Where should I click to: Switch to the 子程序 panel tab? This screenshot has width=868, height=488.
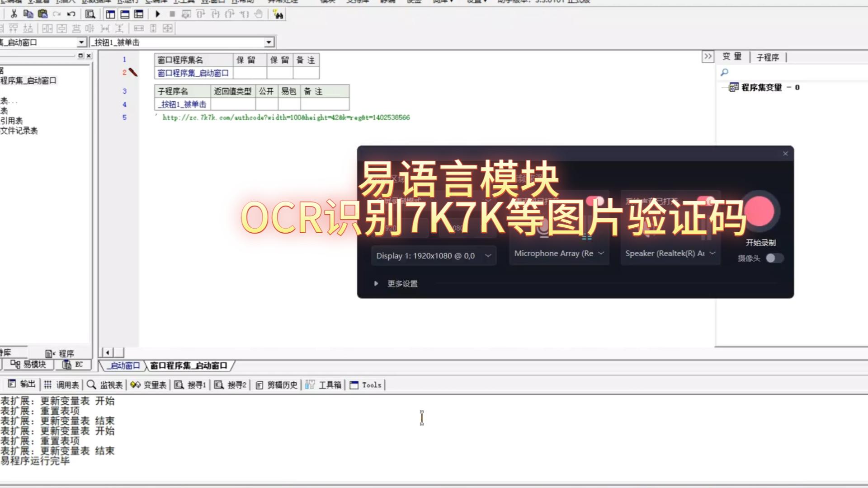[769, 57]
